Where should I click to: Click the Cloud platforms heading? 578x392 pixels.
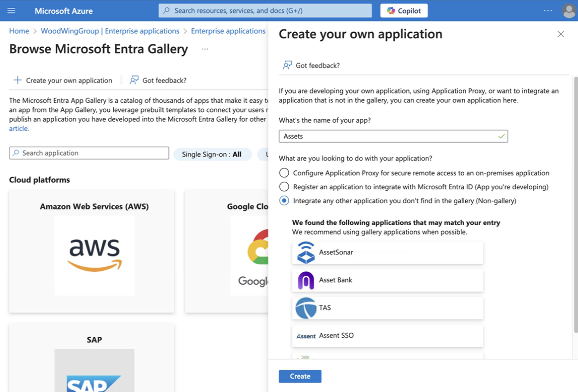(39, 180)
